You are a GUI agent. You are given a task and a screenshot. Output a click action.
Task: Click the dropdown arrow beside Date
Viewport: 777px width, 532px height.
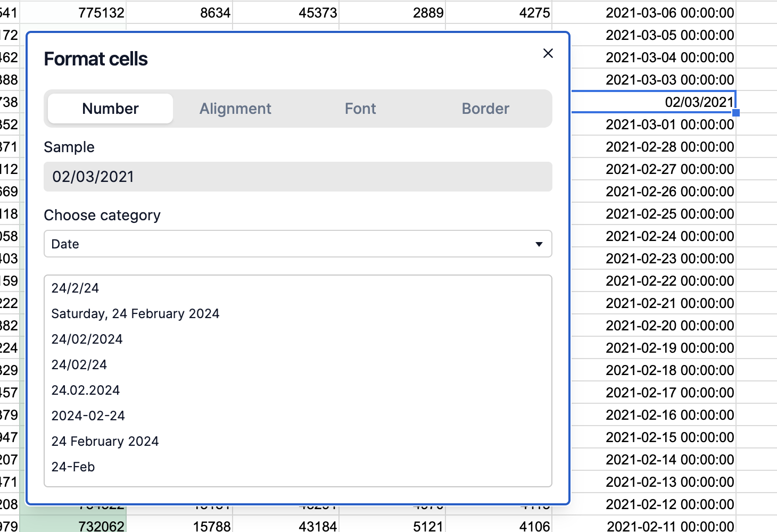539,244
